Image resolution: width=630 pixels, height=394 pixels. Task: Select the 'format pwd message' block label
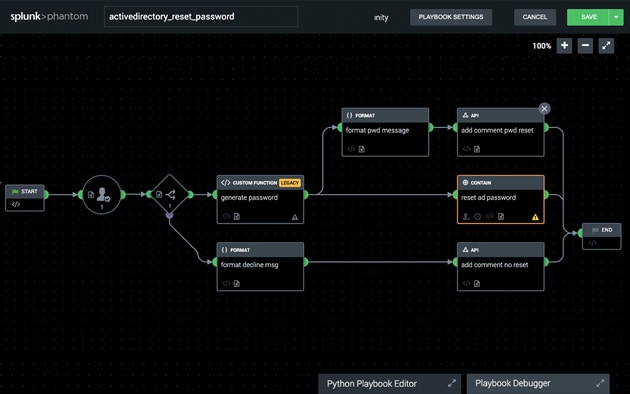[377, 130]
